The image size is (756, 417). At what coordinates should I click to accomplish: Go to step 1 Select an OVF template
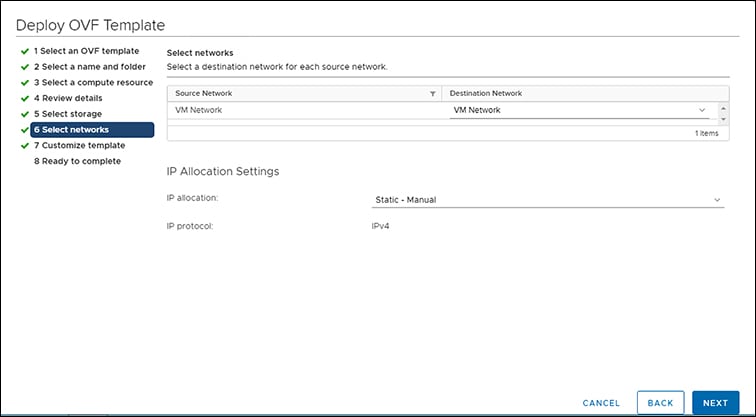86,51
